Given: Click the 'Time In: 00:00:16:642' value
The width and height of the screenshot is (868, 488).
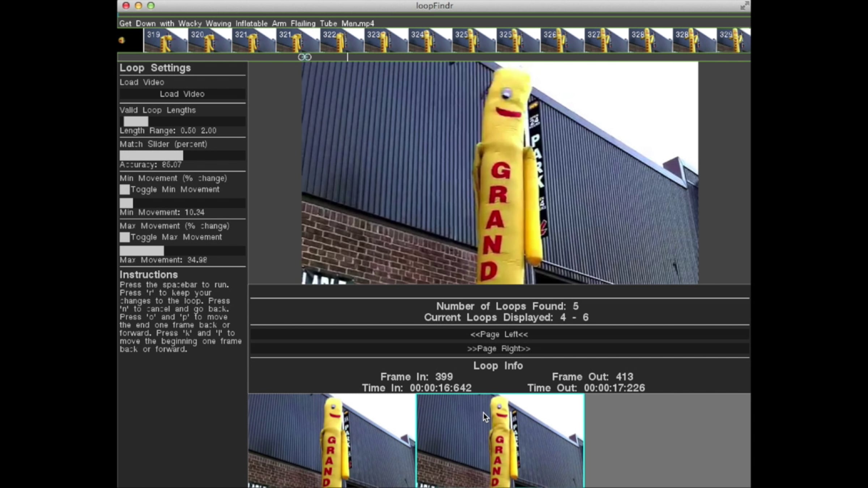Looking at the screenshot, I should pos(417,388).
